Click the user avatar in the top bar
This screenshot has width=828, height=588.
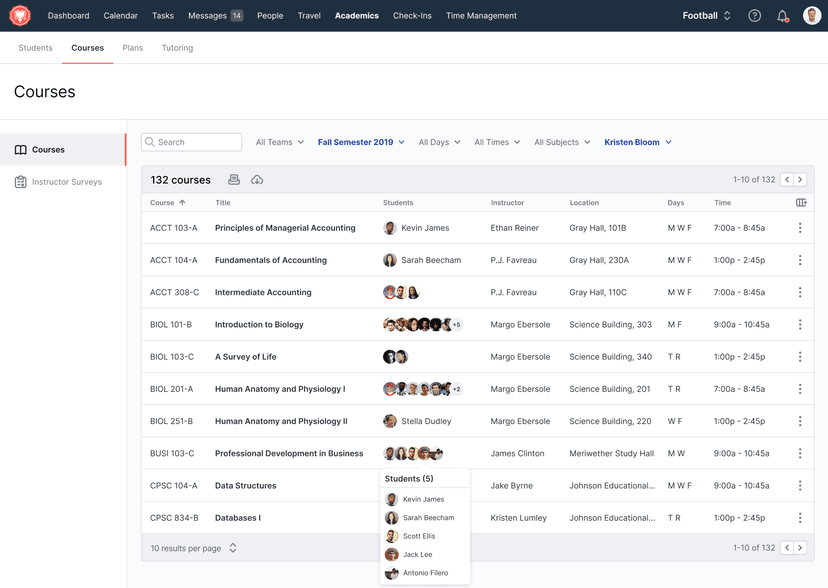click(811, 15)
